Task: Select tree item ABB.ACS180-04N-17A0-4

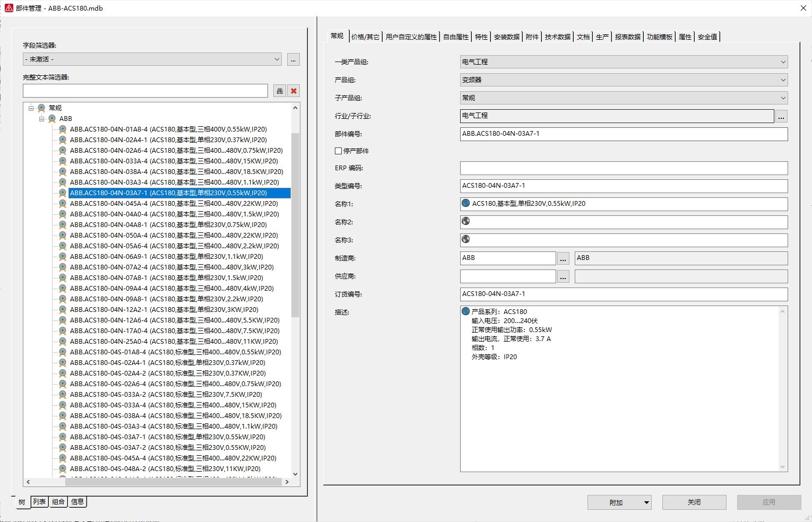Action: click(175, 330)
